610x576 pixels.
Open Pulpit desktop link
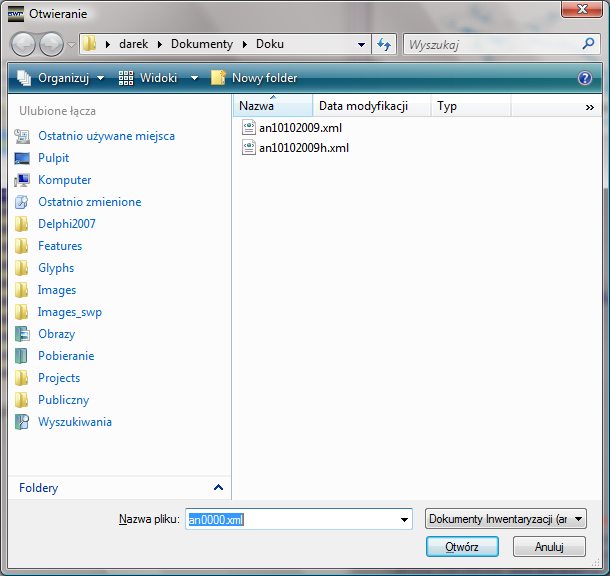click(53, 158)
